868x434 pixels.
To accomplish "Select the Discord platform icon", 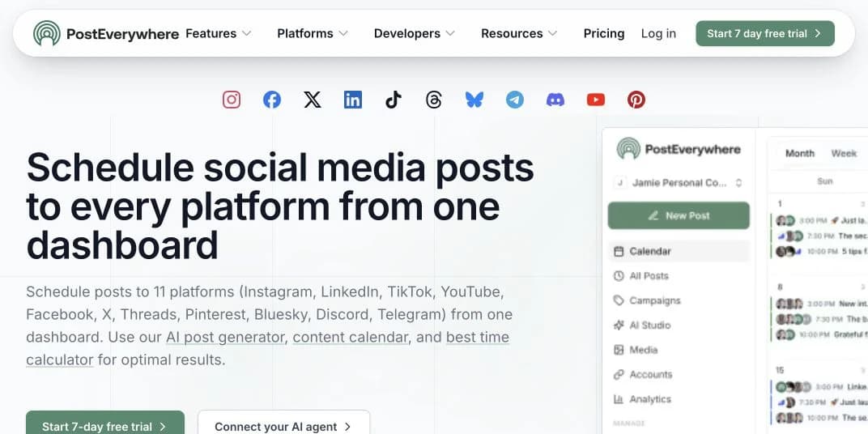I will [x=555, y=100].
